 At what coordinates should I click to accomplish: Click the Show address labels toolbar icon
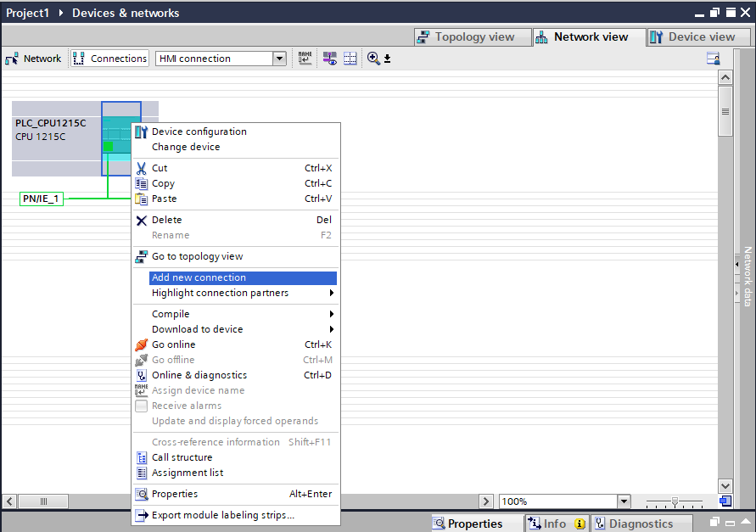(x=329, y=59)
